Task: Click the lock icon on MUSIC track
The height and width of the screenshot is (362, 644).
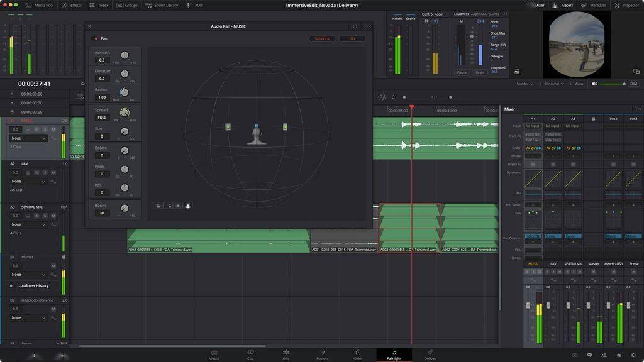Action: point(28,129)
